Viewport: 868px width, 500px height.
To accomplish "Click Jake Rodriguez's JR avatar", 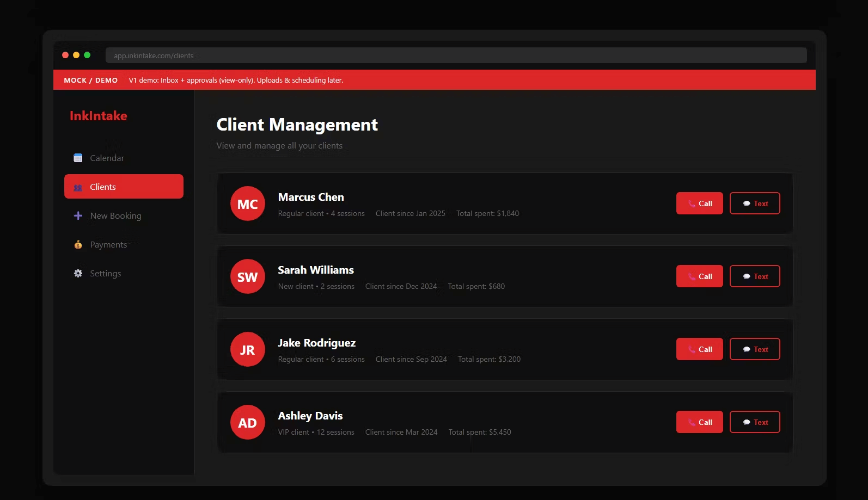I will pos(247,350).
